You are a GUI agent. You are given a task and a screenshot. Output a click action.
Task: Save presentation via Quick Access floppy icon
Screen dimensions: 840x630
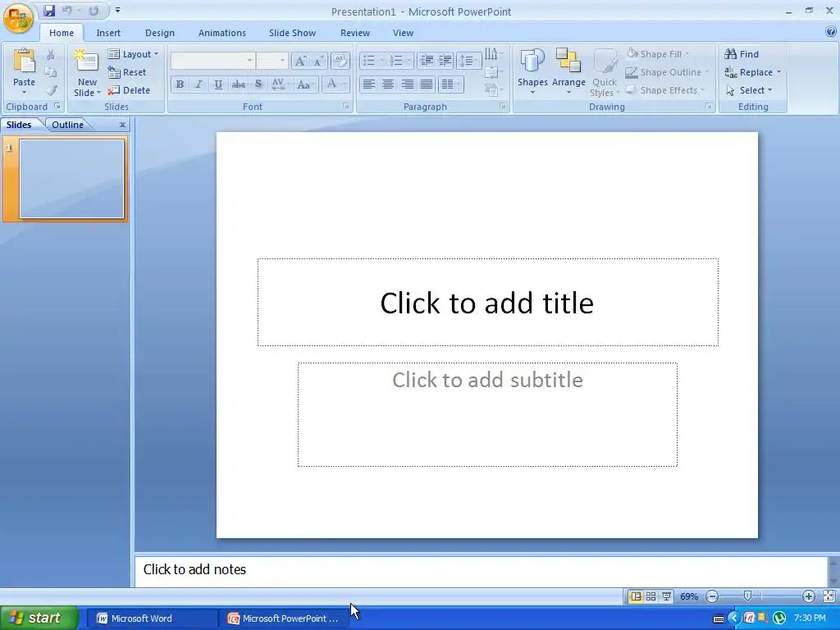click(49, 11)
